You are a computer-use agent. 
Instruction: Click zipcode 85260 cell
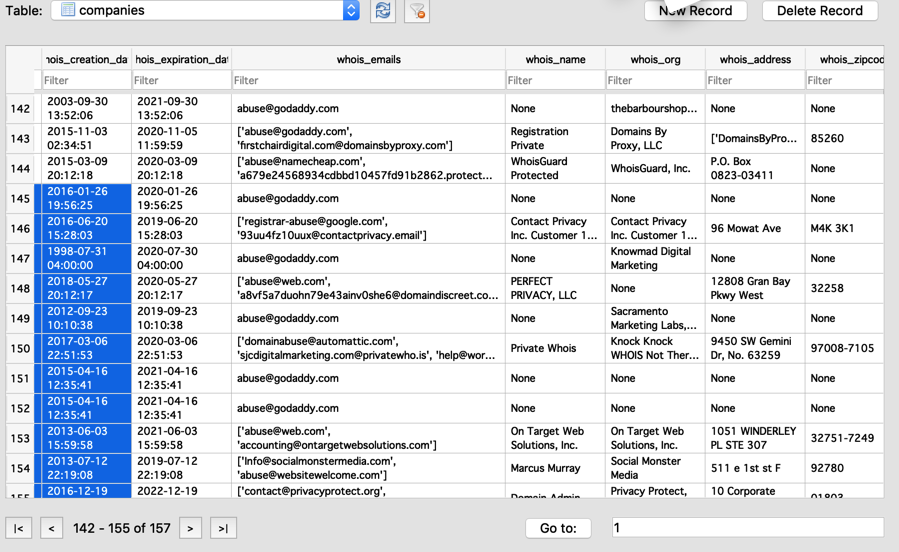(845, 138)
